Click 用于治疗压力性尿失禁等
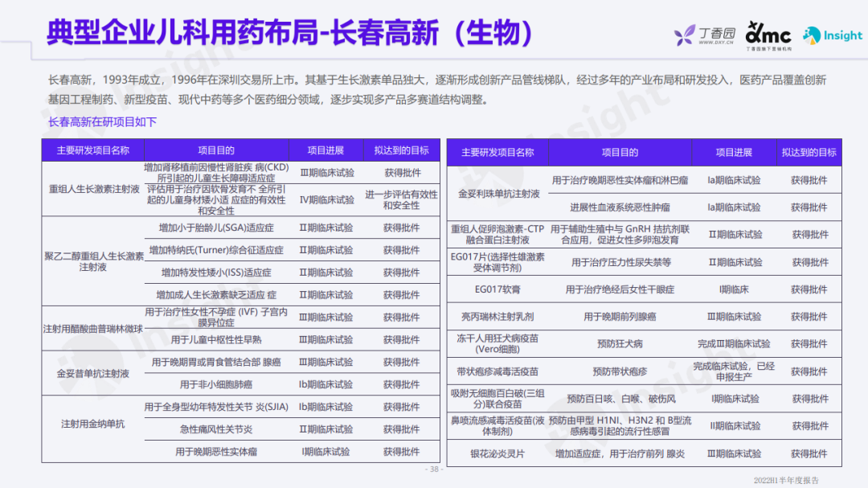Screen dimensions: 868x488 (x=620, y=263)
